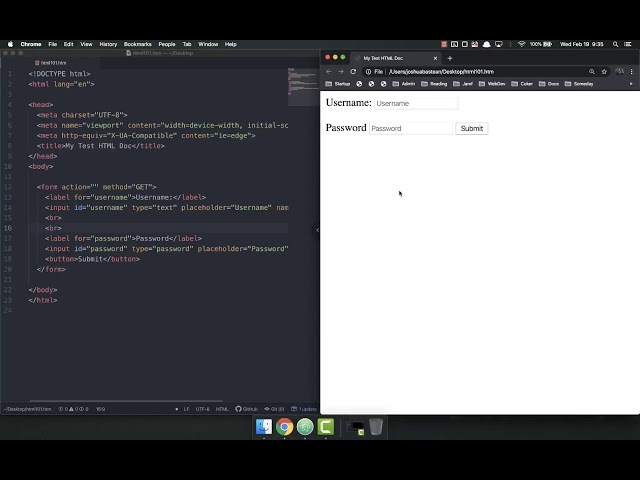Focus the Username input field
The height and width of the screenshot is (480, 640).
coord(416,103)
